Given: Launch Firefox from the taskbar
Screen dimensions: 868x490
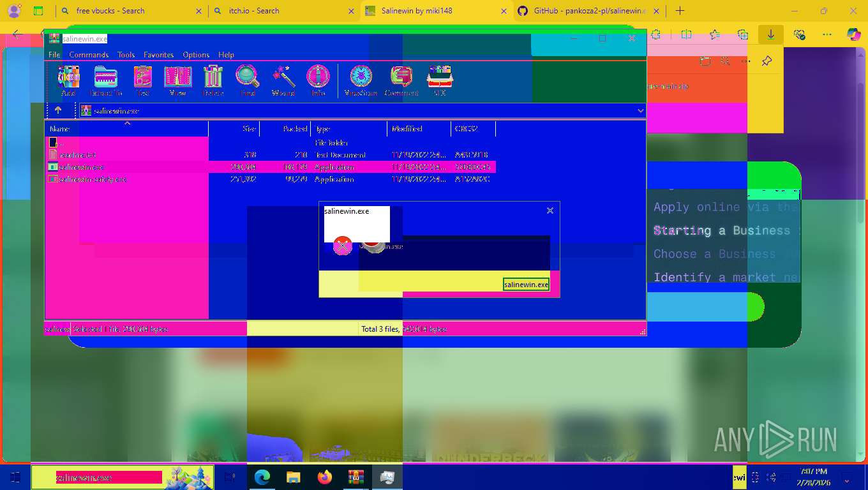Looking at the screenshot, I should tap(325, 477).
